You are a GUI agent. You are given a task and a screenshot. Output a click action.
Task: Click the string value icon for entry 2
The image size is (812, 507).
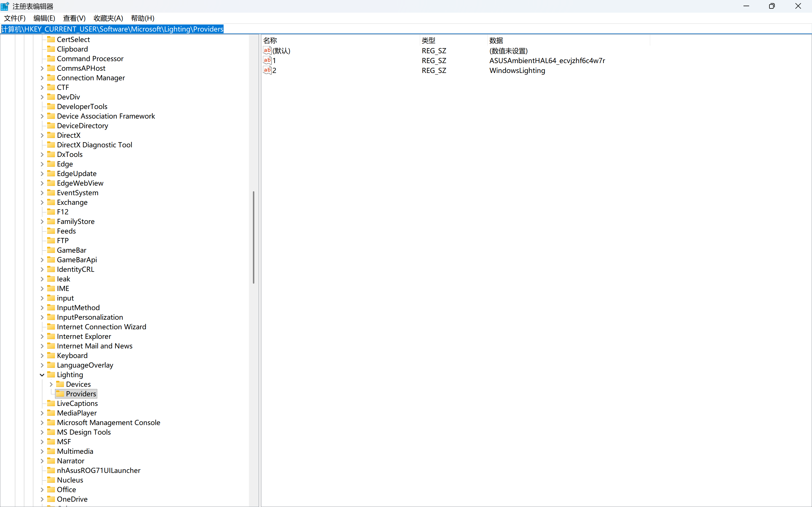tap(267, 70)
